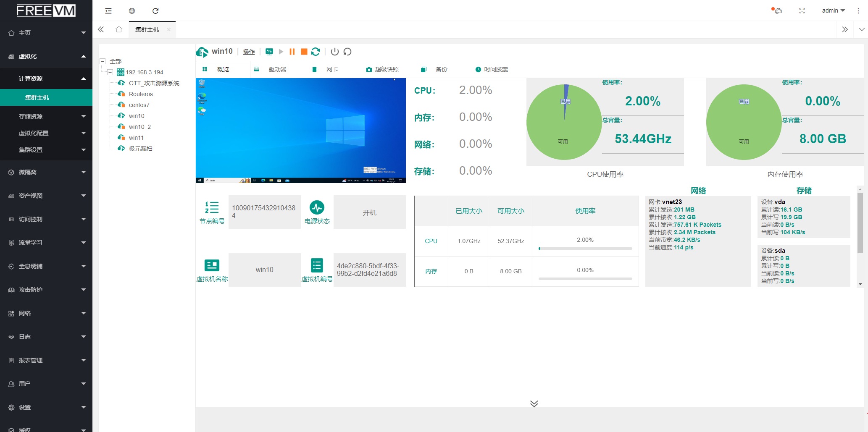The image size is (868, 432).
Task: Expand the 存储资源 sidebar menu
Action: (x=46, y=116)
